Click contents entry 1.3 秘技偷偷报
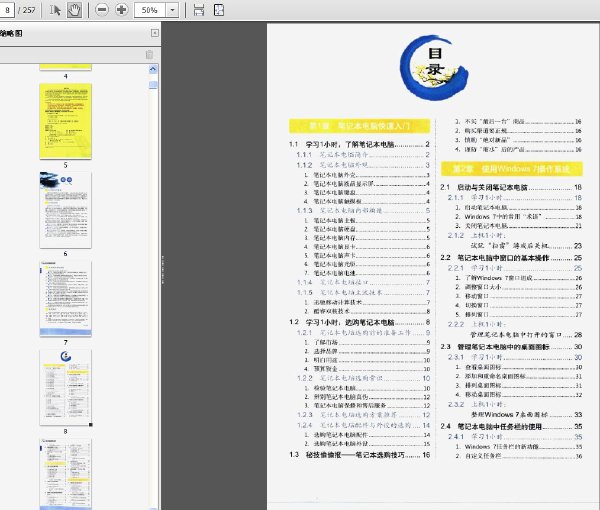 tap(359, 455)
